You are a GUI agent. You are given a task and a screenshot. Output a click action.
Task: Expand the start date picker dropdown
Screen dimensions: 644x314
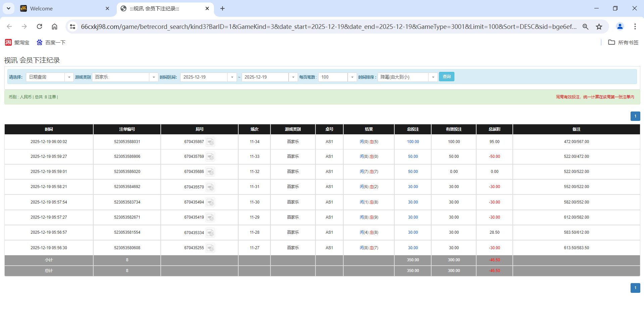(x=232, y=77)
